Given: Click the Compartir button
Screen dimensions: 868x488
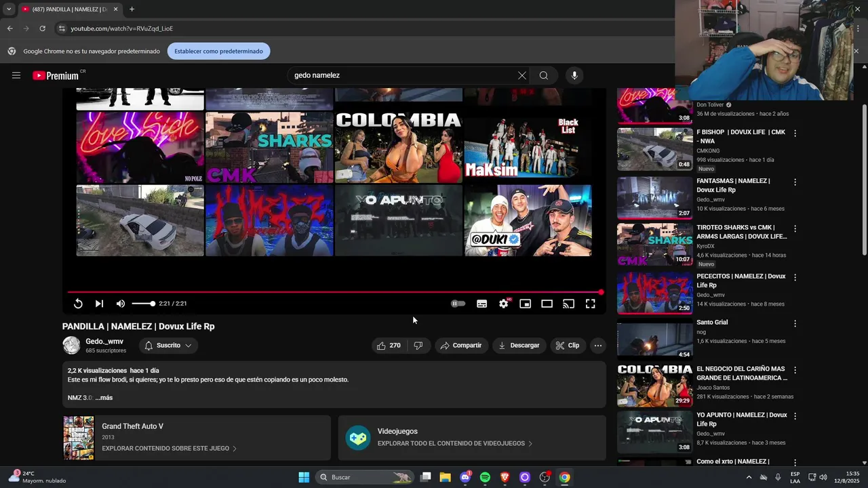Looking at the screenshot, I should click(x=461, y=345).
